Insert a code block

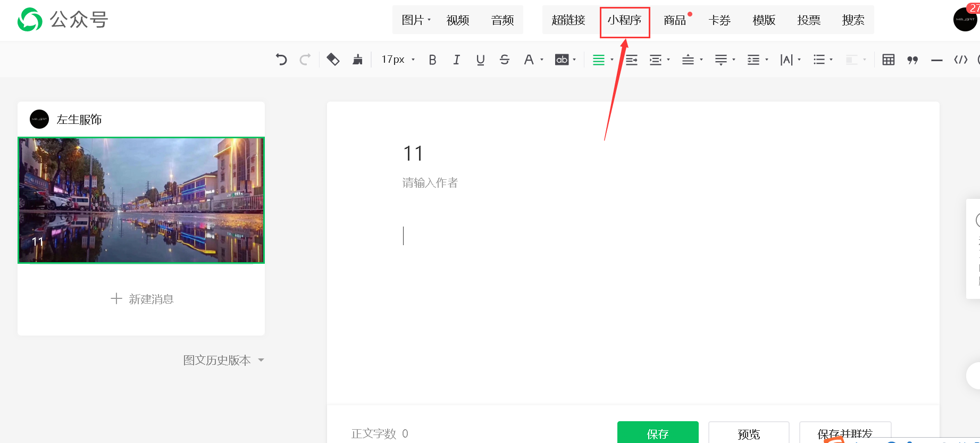[961, 60]
